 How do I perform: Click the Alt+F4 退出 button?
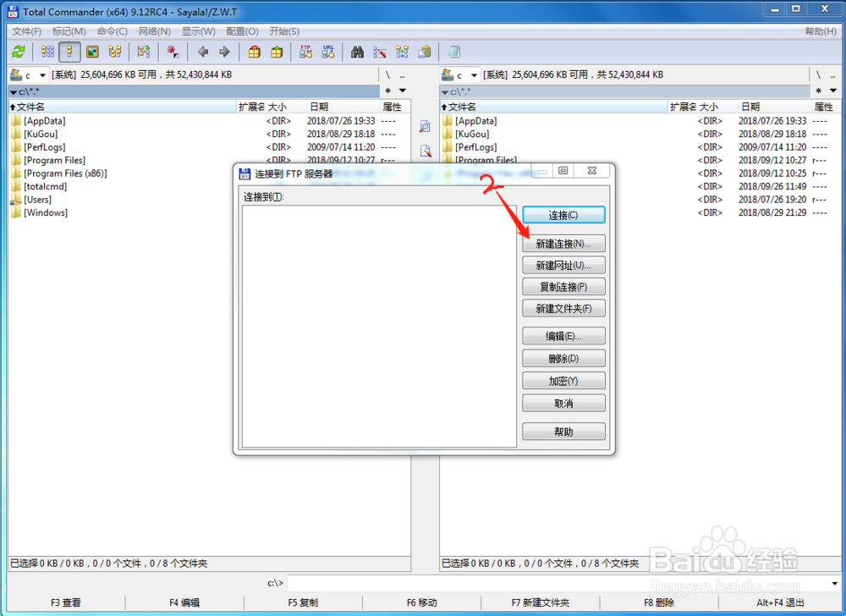[x=780, y=602]
